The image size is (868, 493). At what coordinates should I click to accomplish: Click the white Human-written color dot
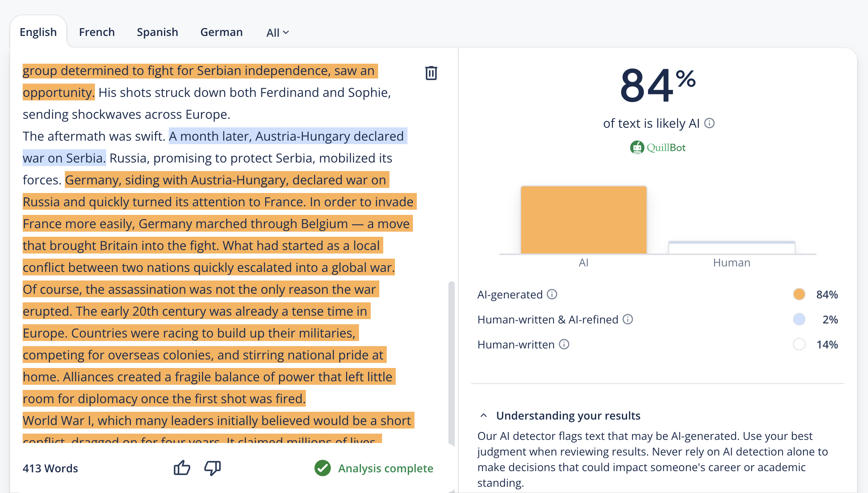click(799, 344)
